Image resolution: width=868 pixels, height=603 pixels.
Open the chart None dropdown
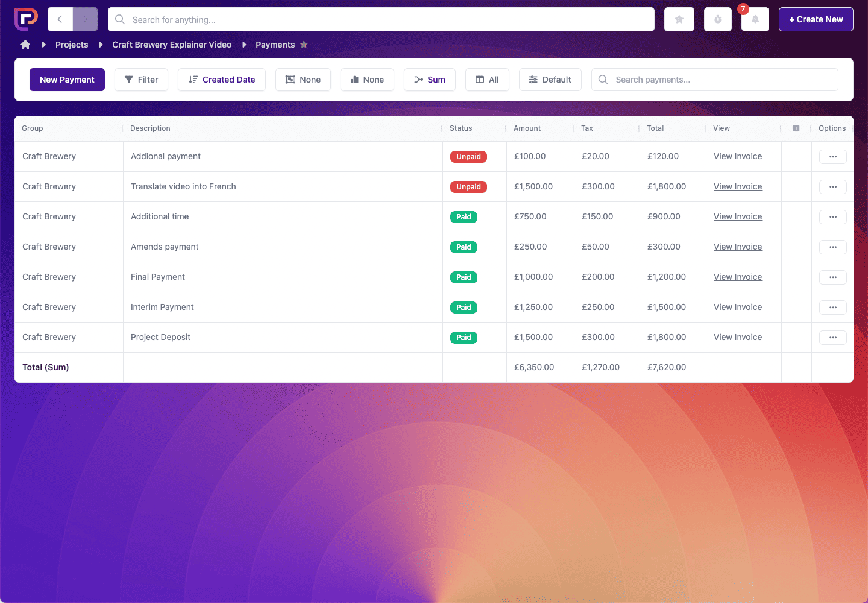pyautogui.click(x=367, y=80)
